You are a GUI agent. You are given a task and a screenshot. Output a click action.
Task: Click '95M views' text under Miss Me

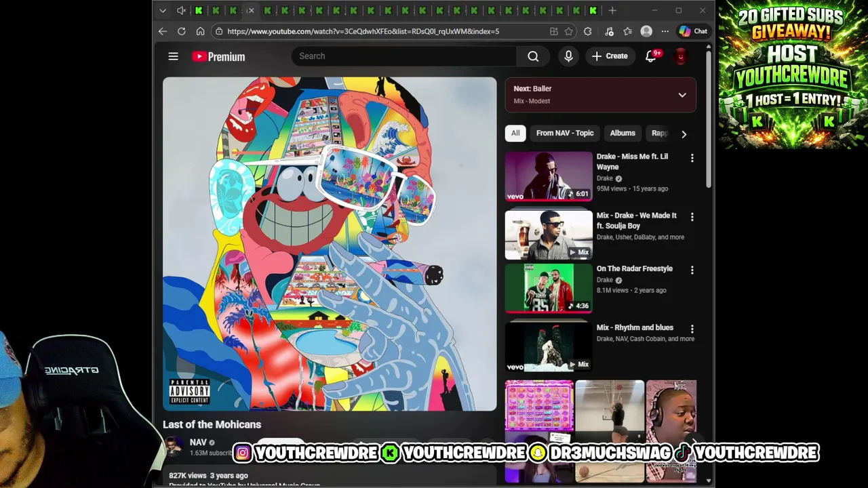[x=612, y=188]
